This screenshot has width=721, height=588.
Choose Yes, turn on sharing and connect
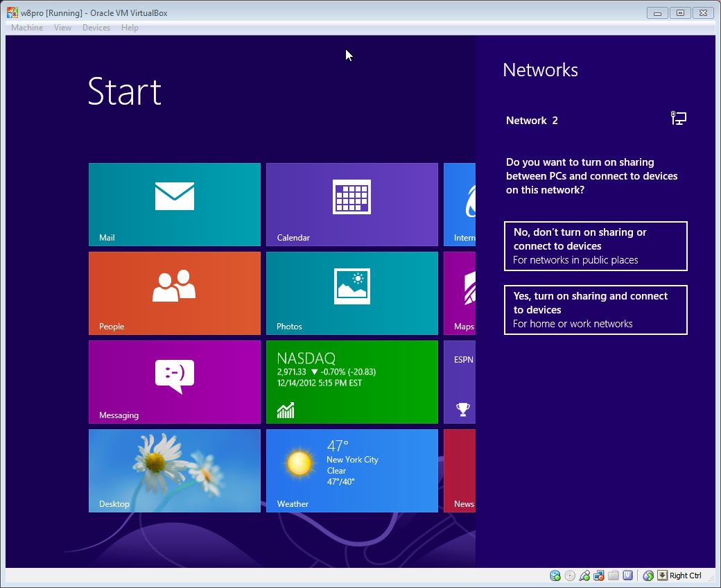tap(596, 310)
